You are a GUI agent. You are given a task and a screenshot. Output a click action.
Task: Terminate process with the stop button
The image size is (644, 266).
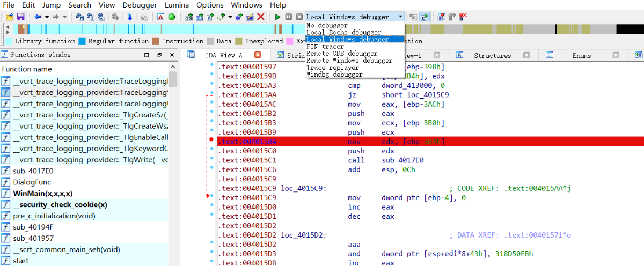coord(299,17)
